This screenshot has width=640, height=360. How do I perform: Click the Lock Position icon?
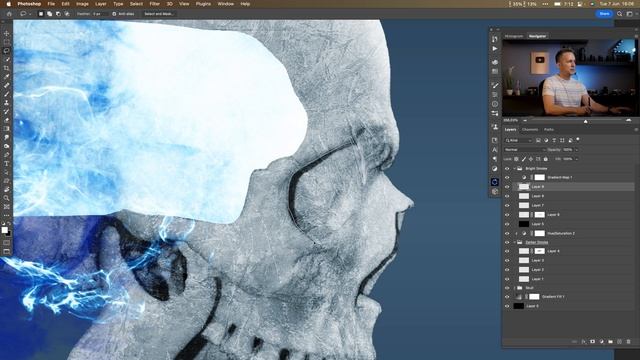click(531, 159)
